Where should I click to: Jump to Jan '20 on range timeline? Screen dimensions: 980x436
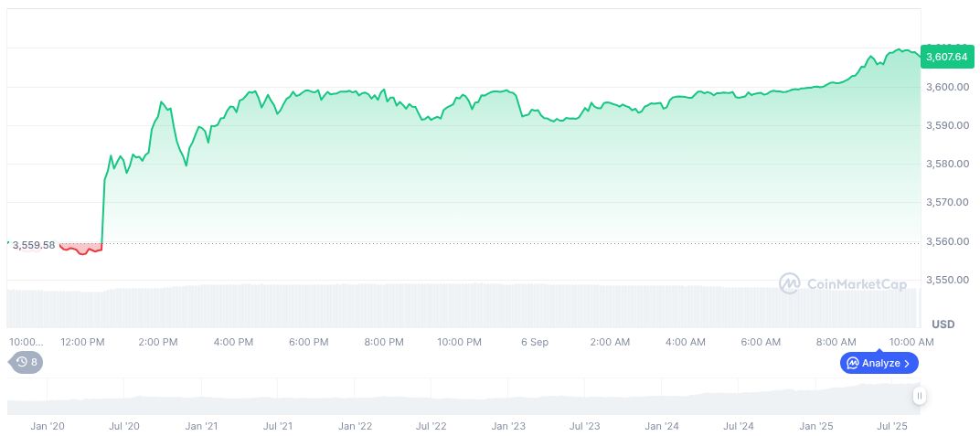pyautogui.click(x=47, y=426)
